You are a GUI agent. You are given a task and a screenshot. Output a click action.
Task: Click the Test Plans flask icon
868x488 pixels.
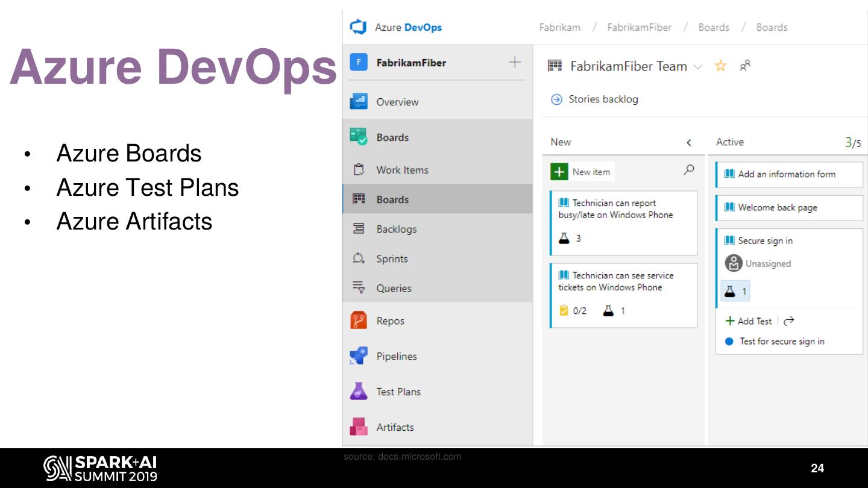tap(359, 392)
